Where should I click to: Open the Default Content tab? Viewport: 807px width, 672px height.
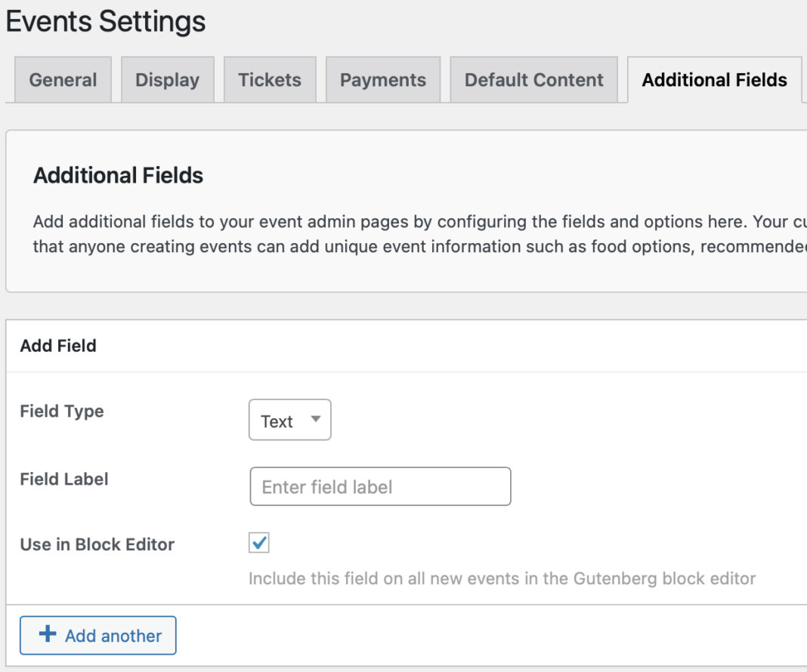click(533, 79)
